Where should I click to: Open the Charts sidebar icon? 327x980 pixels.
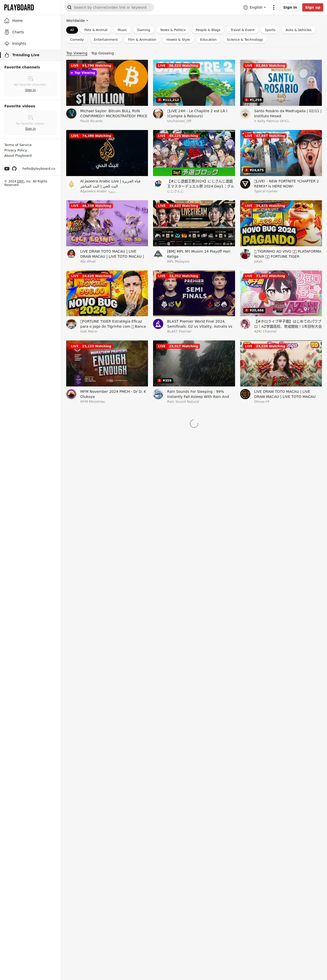pos(7,32)
